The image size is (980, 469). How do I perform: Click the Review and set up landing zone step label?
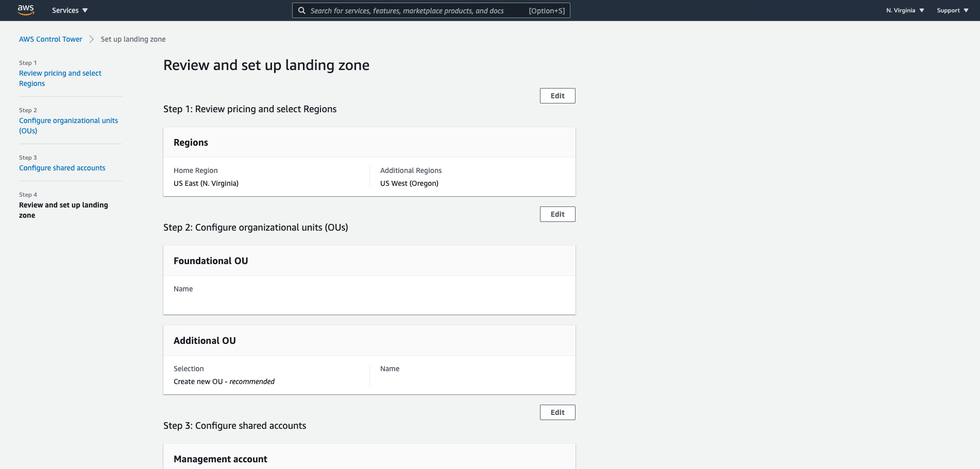[63, 210]
